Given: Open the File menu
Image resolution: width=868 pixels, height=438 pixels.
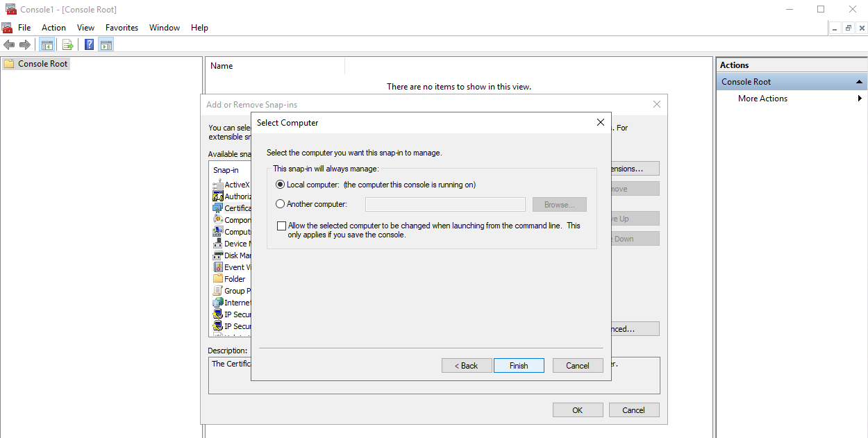Looking at the screenshot, I should tap(24, 28).
